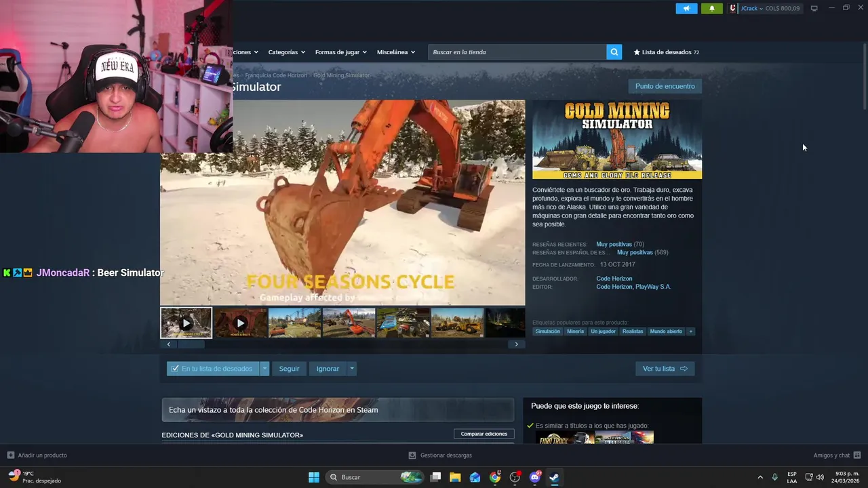Open the volume speaker tray icon
Viewport: 868px width, 488px height.
(820, 477)
